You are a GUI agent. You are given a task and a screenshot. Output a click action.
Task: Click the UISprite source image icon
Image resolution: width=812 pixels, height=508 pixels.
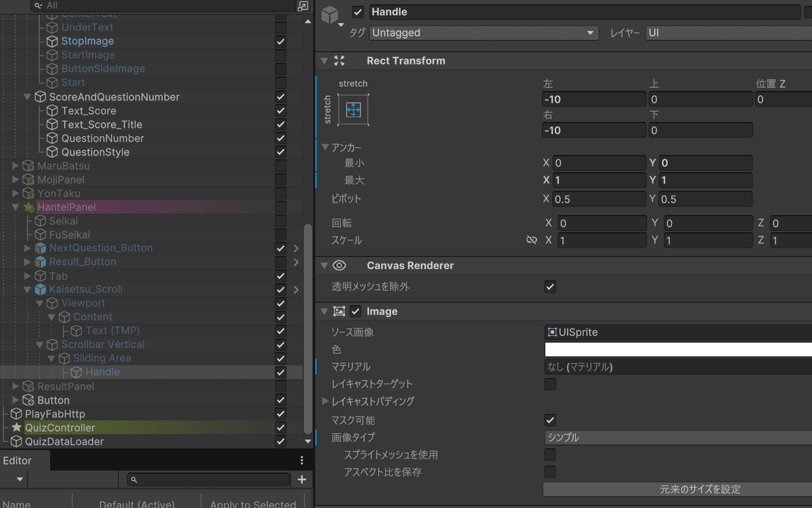click(x=552, y=332)
